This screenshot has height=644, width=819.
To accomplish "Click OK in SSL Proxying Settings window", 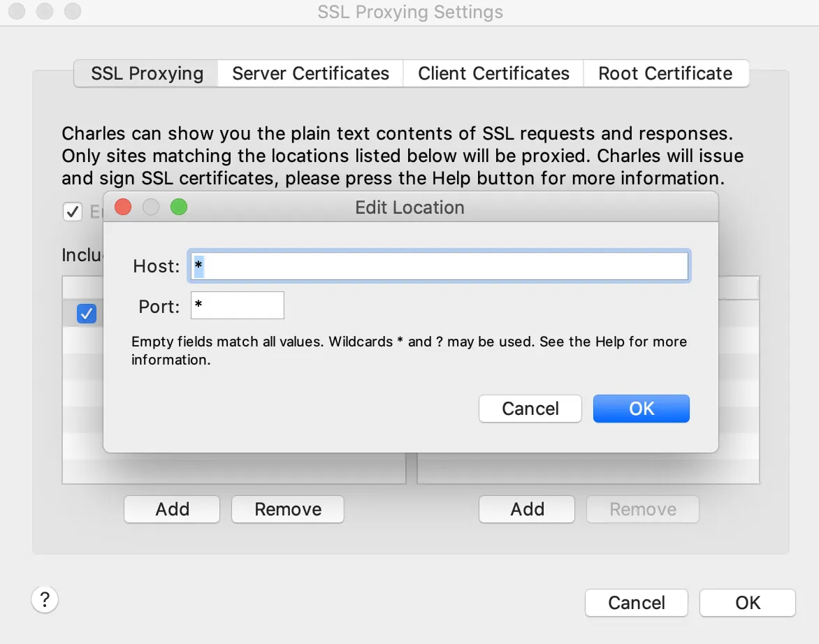I will click(748, 603).
